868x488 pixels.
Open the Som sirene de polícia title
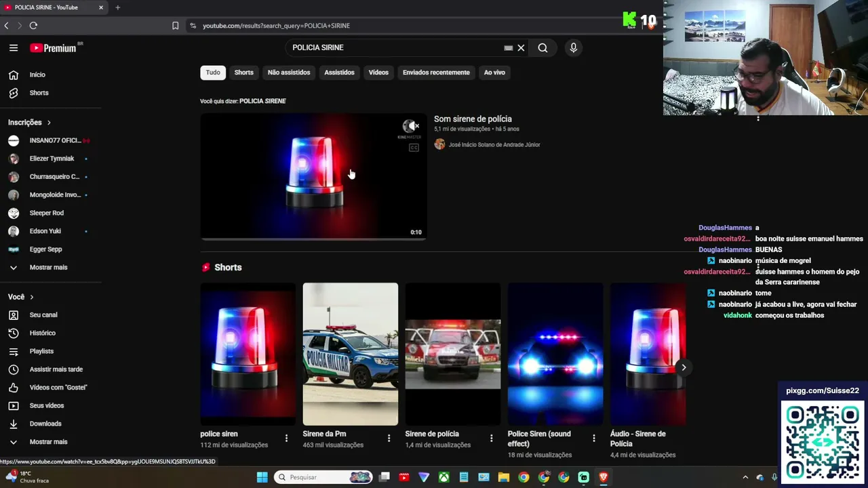click(473, 119)
